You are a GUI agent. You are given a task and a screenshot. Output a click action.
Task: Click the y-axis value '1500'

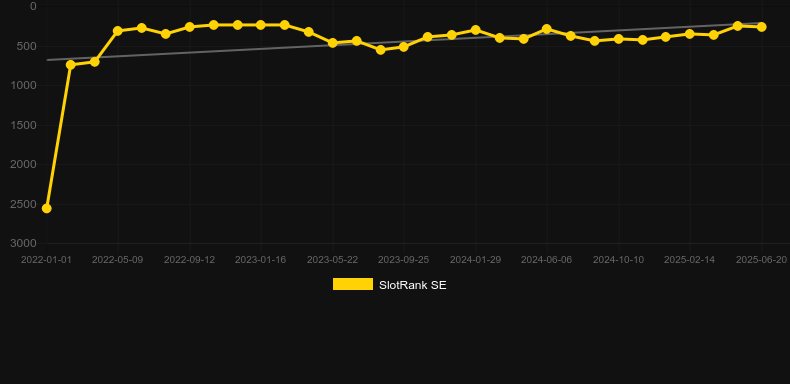point(24,125)
